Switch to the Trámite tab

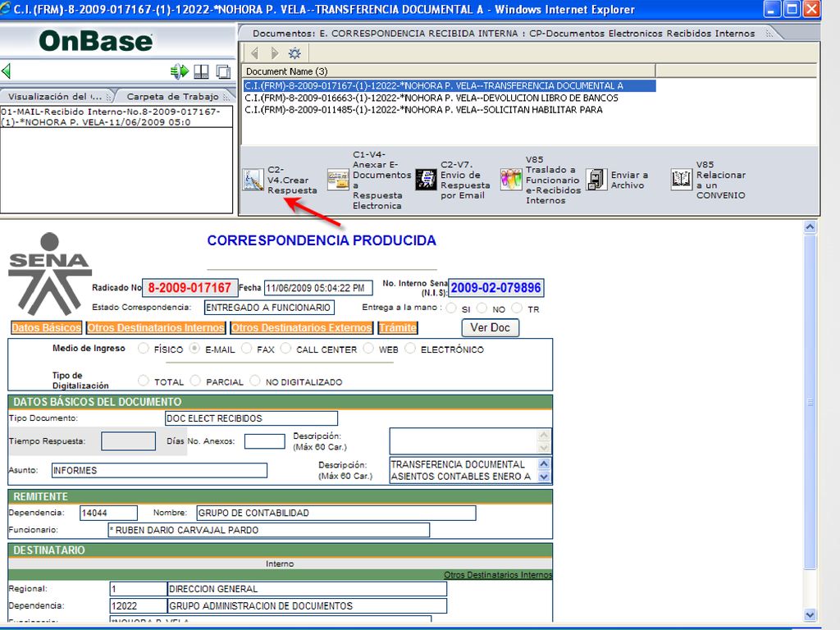click(398, 327)
